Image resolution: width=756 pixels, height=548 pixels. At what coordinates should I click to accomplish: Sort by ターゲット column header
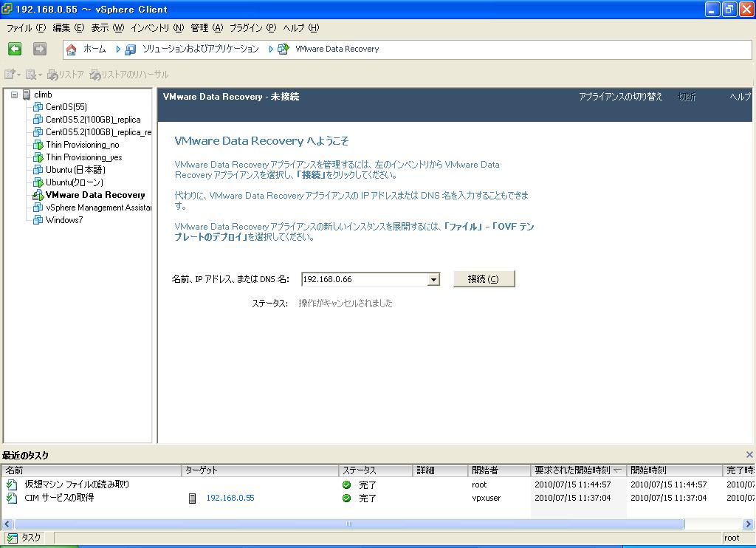click(x=261, y=470)
